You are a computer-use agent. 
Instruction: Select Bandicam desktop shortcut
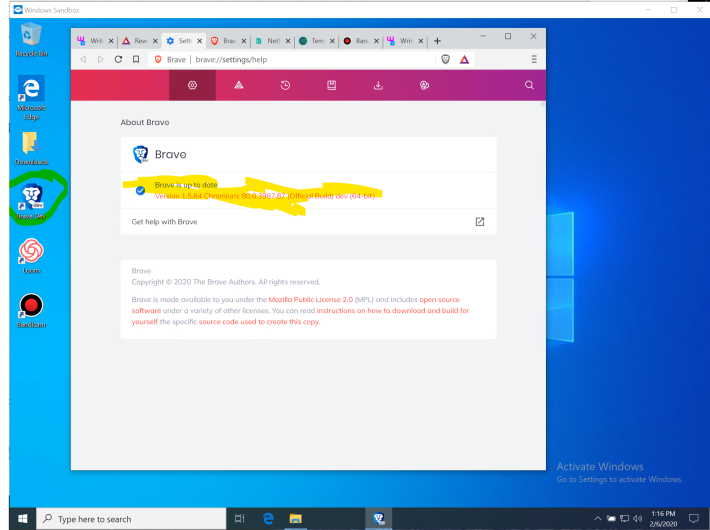31,311
